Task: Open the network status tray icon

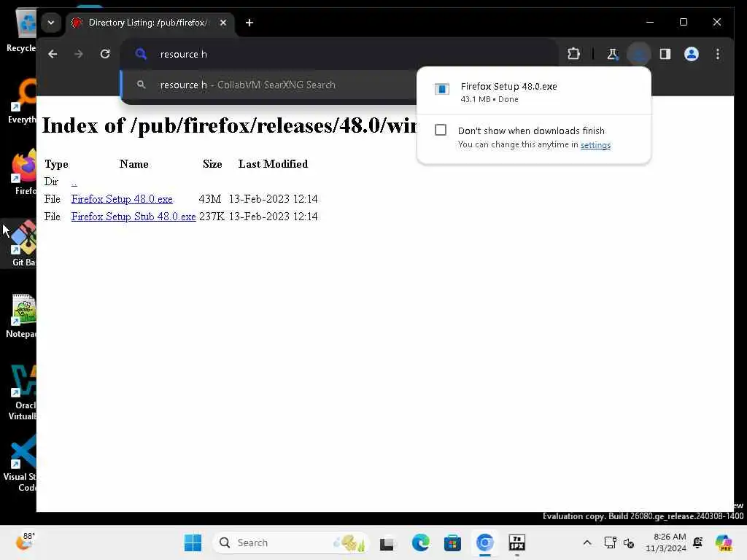Action: click(x=610, y=542)
